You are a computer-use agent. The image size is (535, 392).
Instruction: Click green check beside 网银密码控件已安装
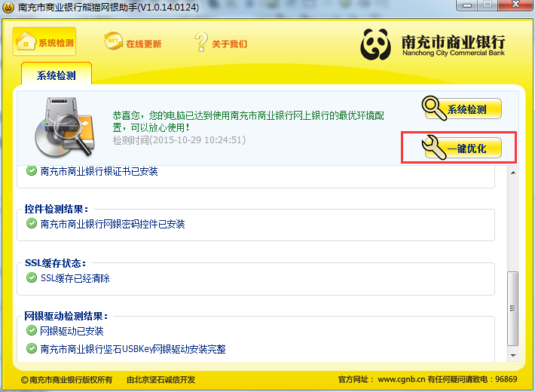tap(32, 223)
